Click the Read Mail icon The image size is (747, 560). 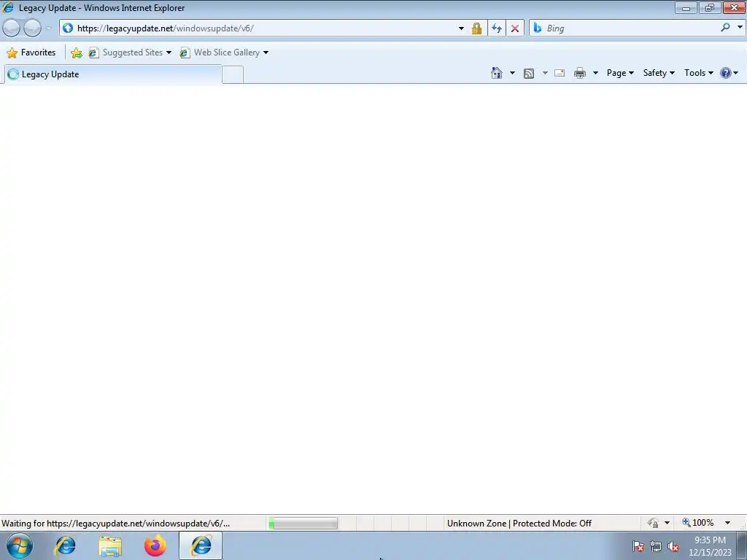point(560,73)
